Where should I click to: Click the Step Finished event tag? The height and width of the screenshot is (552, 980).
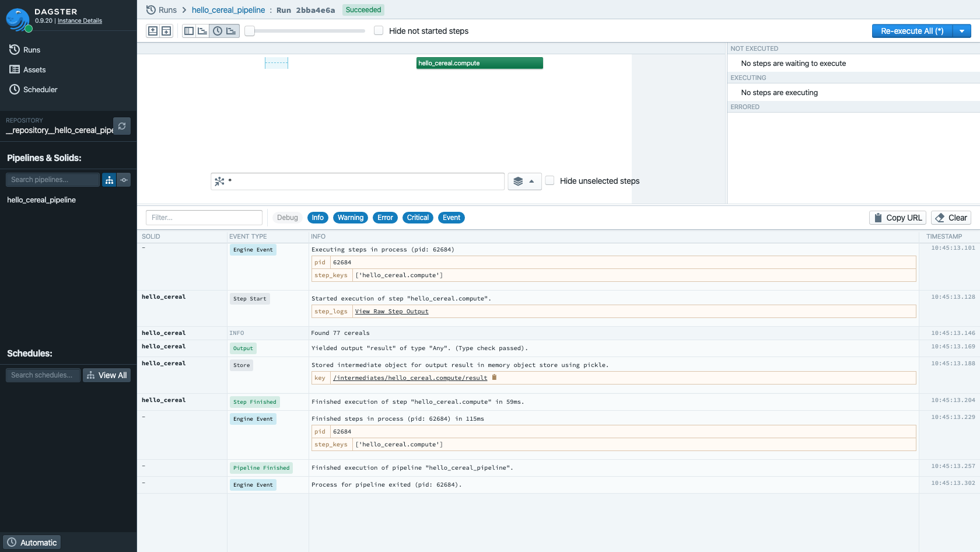(x=255, y=402)
